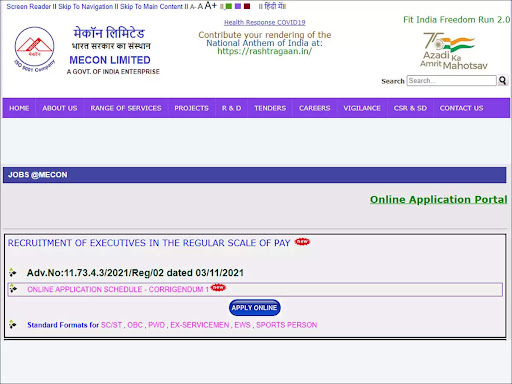
Task: Open Online Application Schedule Corrigendum 1
Action: [118, 289]
